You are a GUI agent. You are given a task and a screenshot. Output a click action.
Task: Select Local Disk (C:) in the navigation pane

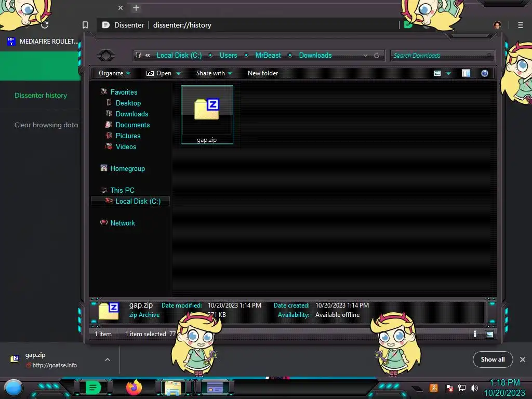130,201
